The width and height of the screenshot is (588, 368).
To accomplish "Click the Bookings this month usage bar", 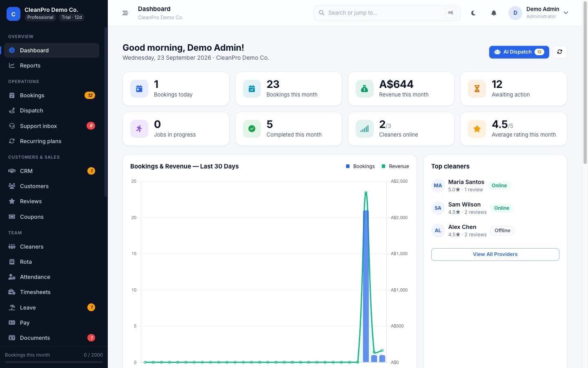I will 54,362.
